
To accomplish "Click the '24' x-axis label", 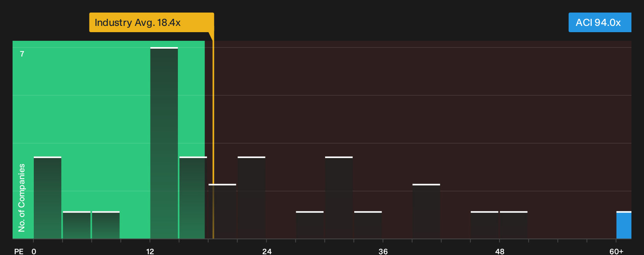I will (267, 251).
